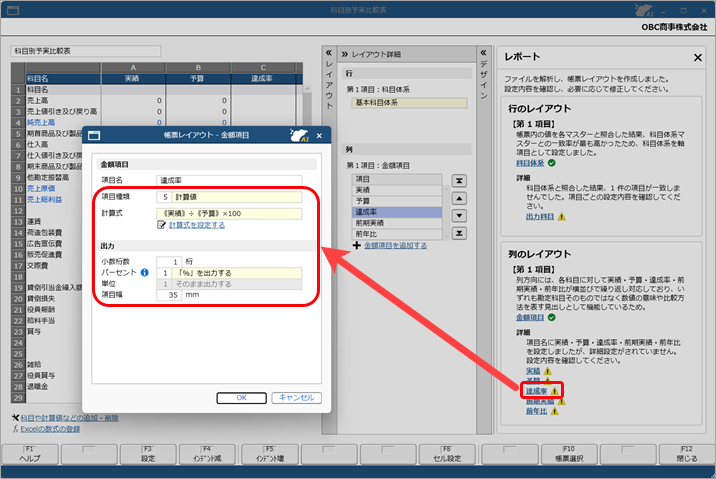Move item to bottom in column list
This screenshot has width=716, height=479.
point(459,233)
